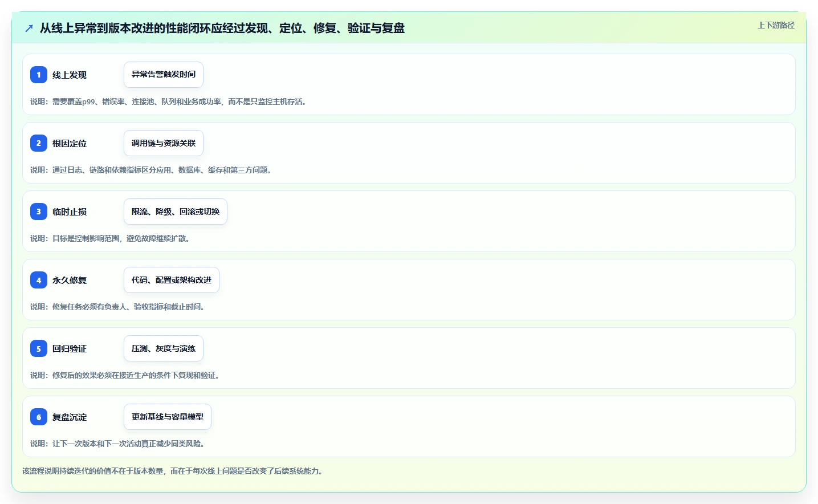Click the 代码、配置或架构改进 chip
The image size is (818, 504).
pyautogui.click(x=172, y=280)
